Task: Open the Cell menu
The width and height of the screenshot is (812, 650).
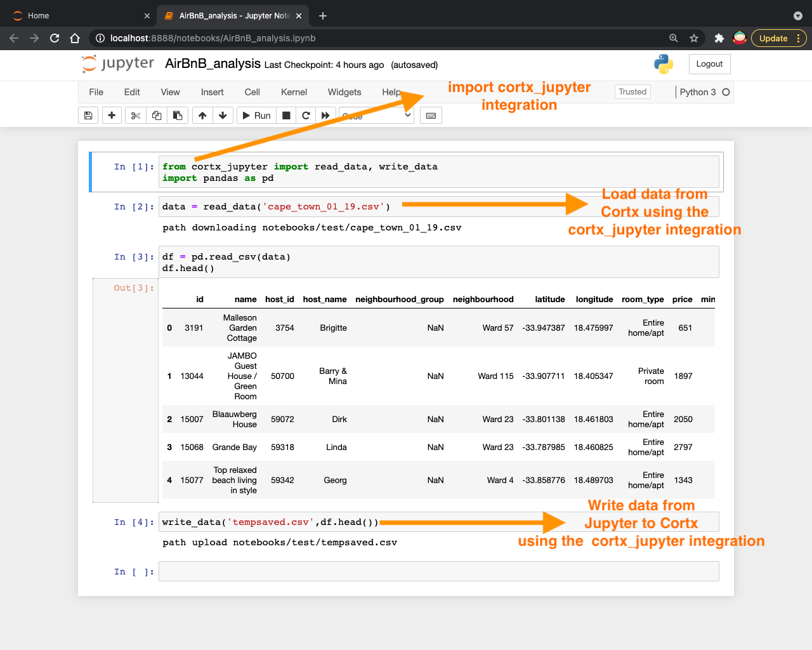Action: coord(252,92)
